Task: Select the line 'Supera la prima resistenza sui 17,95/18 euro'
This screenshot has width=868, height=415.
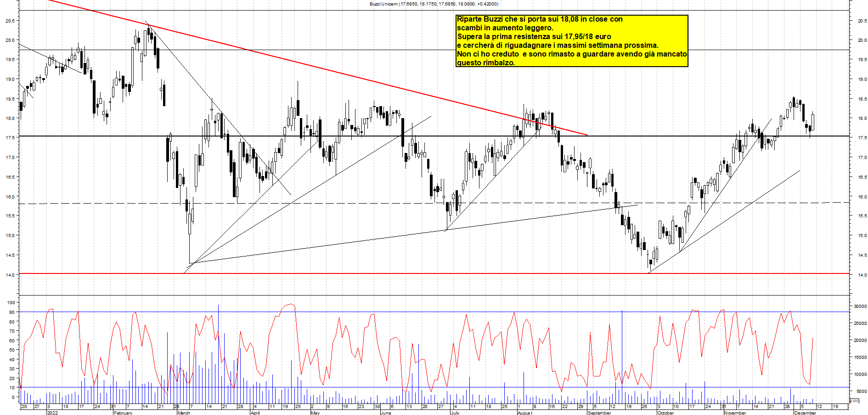Action: (x=534, y=37)
